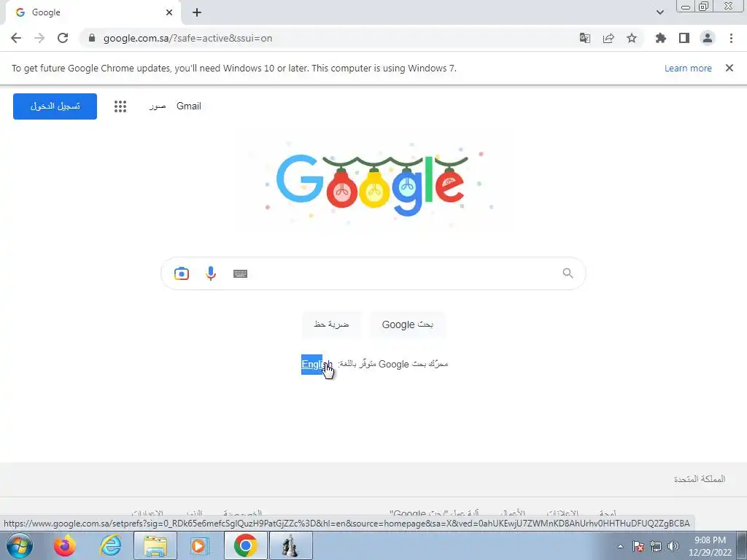The height and width of the screenshot is (560, 747).
Task: Launch Firefox from the taskbar
Action: pyautogui.click(x=64, y=545)
